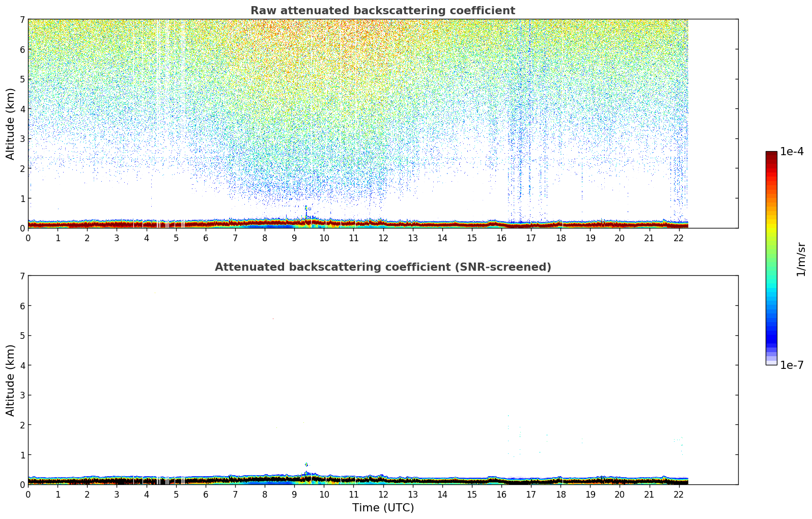Click the "Raw attenuated backscattering coefficient" title
Screen dimensions: 812x519
(x=383, y=11)
